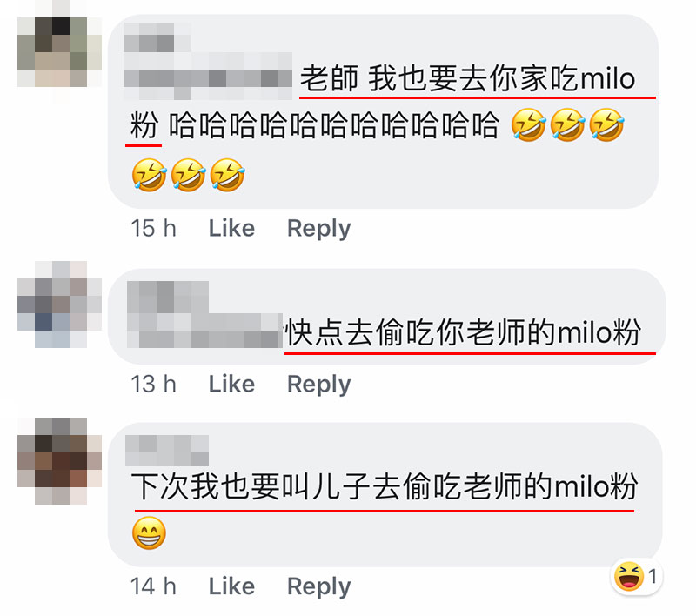Like the comment posted 15 h ago

tap(231, 228)
